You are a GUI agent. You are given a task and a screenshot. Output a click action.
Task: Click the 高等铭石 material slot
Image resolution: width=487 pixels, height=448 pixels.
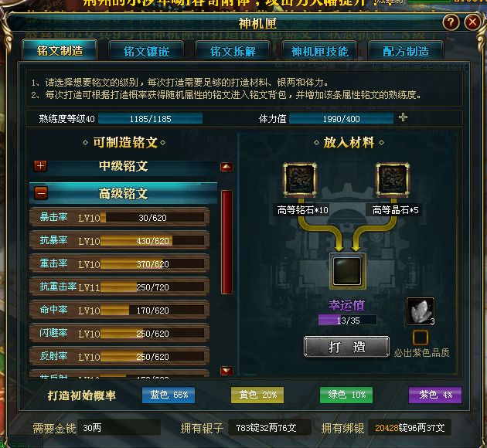point(300,180)
